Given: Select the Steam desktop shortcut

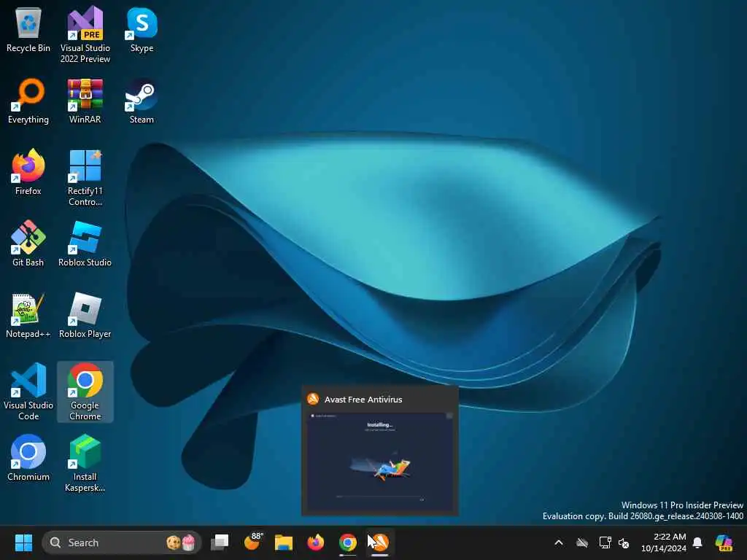Looking at the screenshot, I should 142,101.
